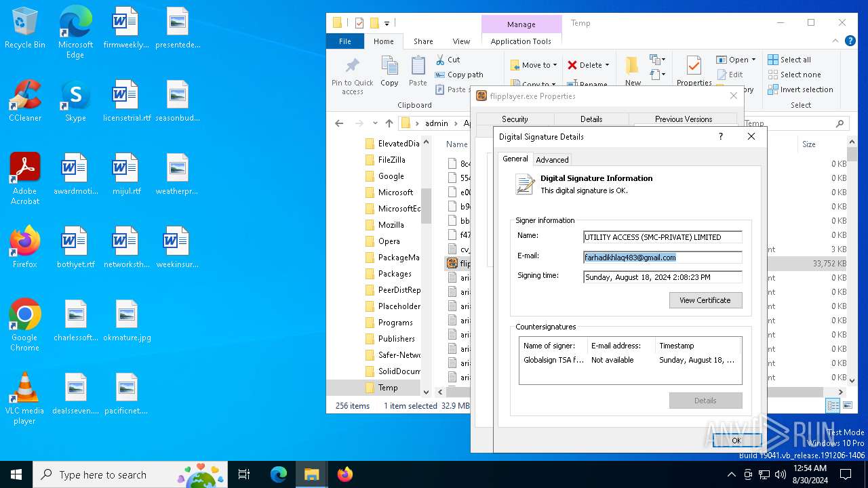Open Firefox desktop shortcut

pos(24,247)
